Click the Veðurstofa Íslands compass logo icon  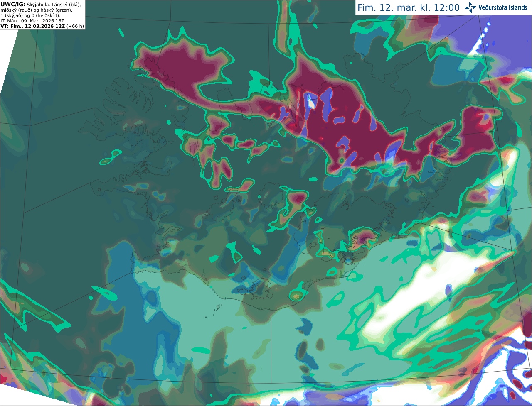coord(470,7)
